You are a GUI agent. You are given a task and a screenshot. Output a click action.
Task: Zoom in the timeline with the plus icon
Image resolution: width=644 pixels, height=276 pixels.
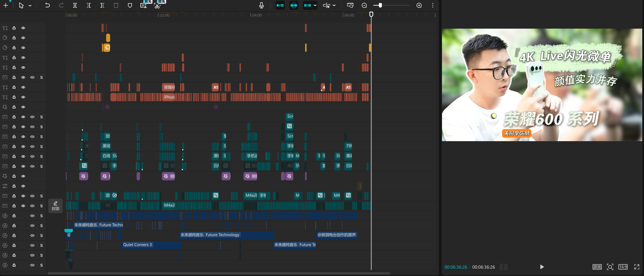pyautogui.click(x=419, y=5)
